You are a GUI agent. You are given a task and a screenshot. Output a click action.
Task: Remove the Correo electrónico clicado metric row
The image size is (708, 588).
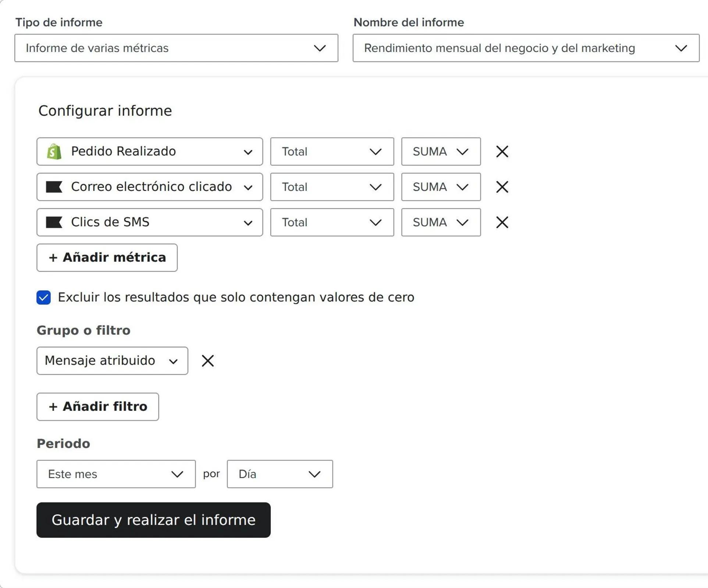point(502,187)
